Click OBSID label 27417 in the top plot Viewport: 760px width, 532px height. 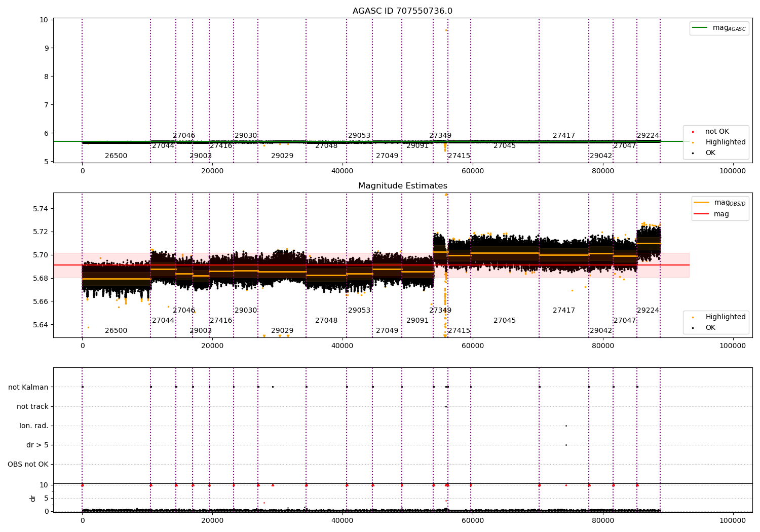564,135
